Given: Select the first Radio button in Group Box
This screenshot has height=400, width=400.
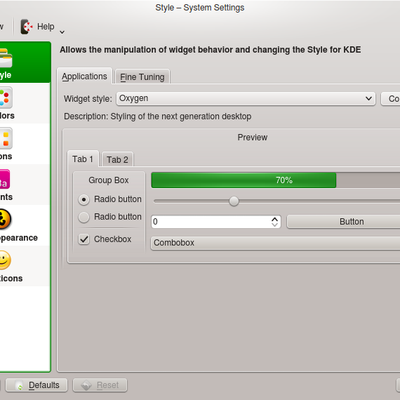Looking at the screenshot, I should 84,200.
